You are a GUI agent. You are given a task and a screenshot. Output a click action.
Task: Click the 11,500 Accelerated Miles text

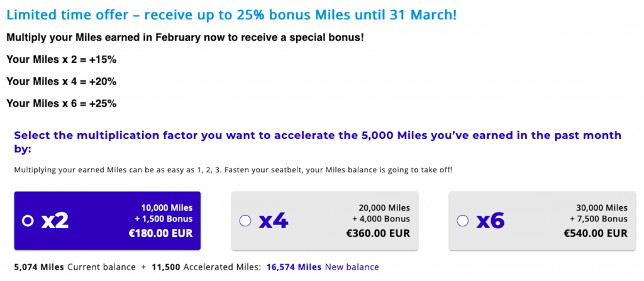[206, 267]
